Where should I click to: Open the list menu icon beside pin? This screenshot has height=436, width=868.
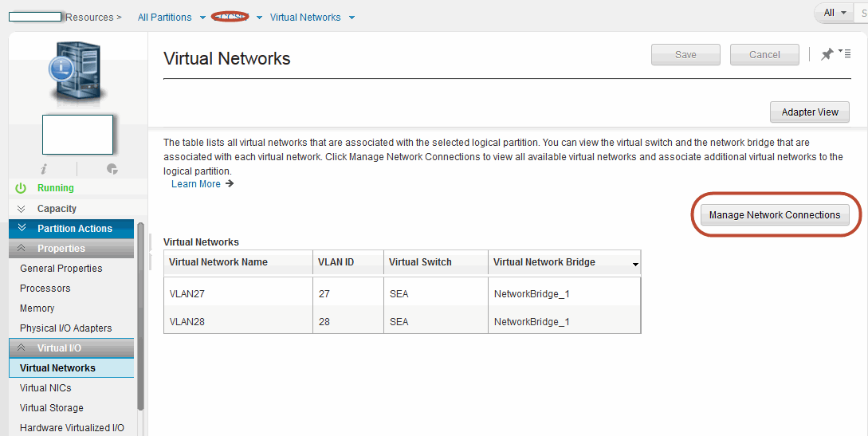844,53
